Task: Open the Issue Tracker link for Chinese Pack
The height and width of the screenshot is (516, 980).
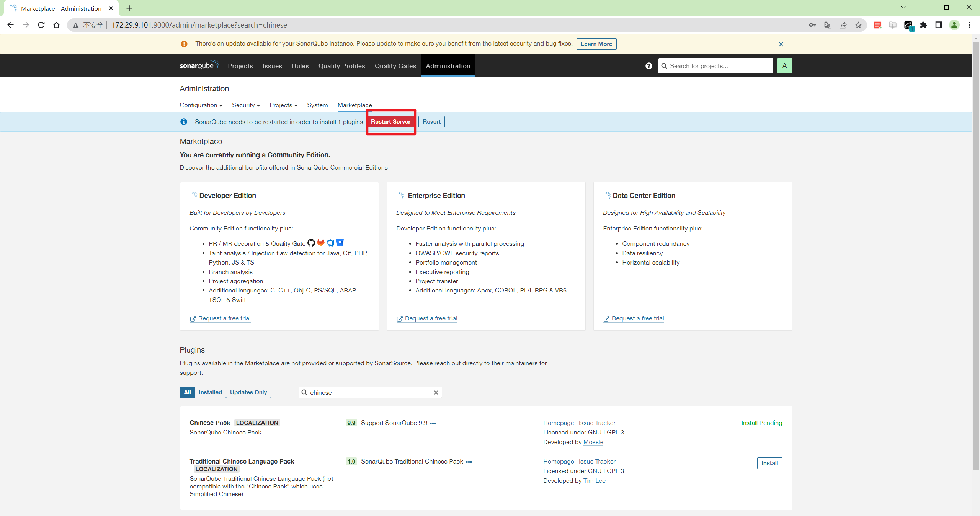Action: coord(596,423)
